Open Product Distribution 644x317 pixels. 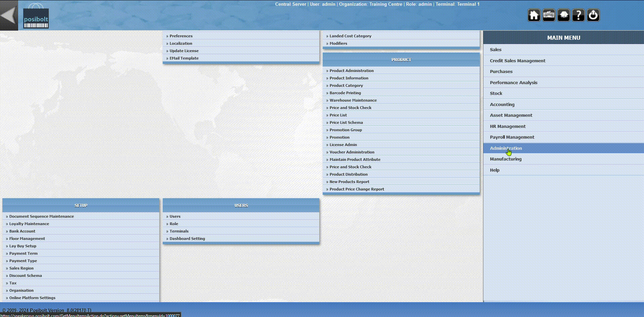[x=349, y=174]
